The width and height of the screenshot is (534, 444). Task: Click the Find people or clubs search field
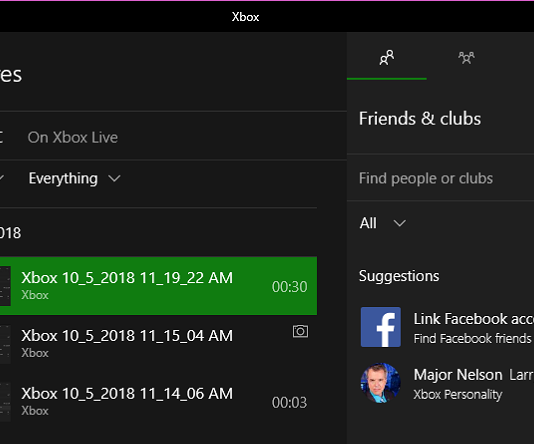pos(440,178)
